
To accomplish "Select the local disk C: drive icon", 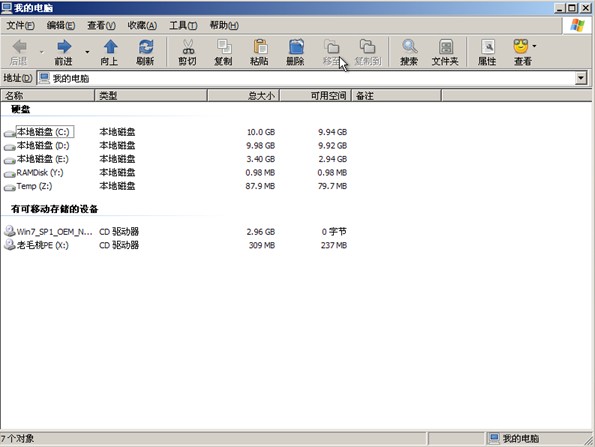I will [x=9, y=133].
